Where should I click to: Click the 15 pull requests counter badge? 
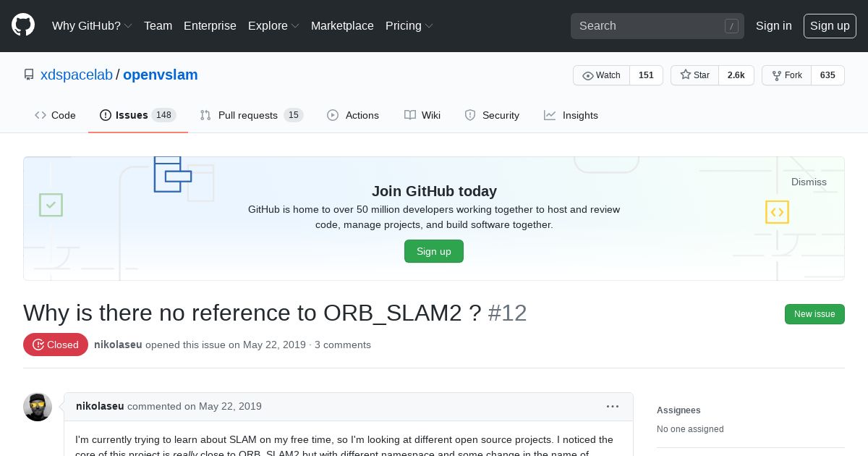tap(293, 115)
